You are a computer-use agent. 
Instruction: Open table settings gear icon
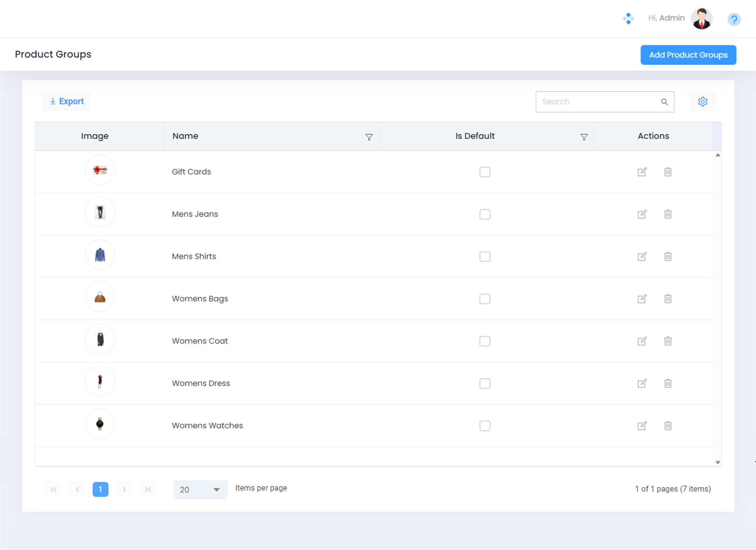(x=702, y=101)
